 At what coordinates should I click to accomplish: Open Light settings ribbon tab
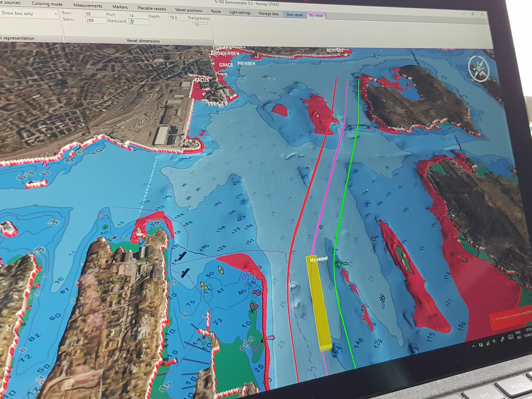(x=240, y=13)
